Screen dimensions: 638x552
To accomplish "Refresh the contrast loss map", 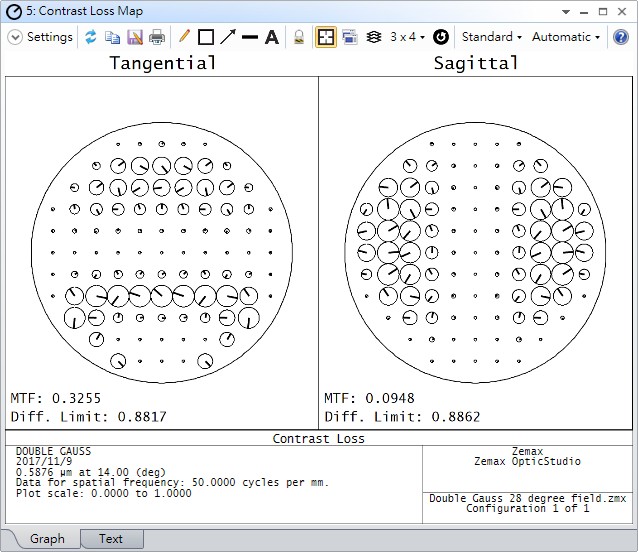I will click(91, 37).
